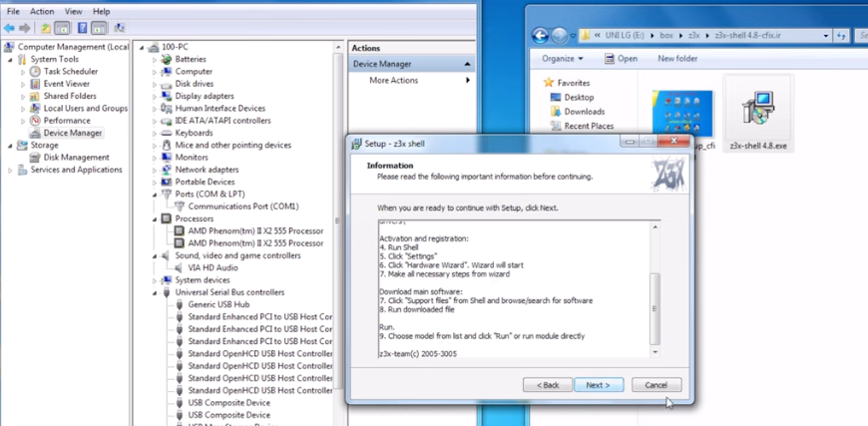Select the Event Viewer icon

coord(35,84)
